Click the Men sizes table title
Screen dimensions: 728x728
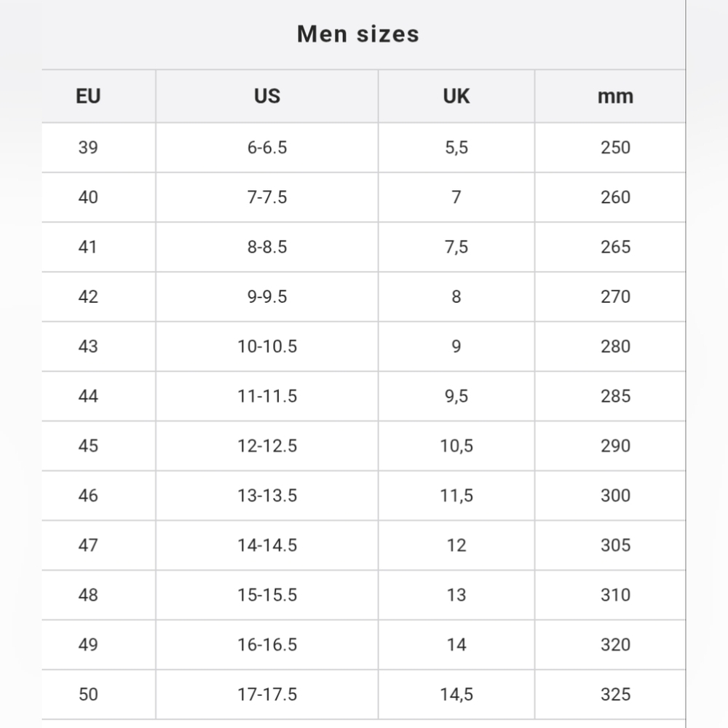point(358,34)
